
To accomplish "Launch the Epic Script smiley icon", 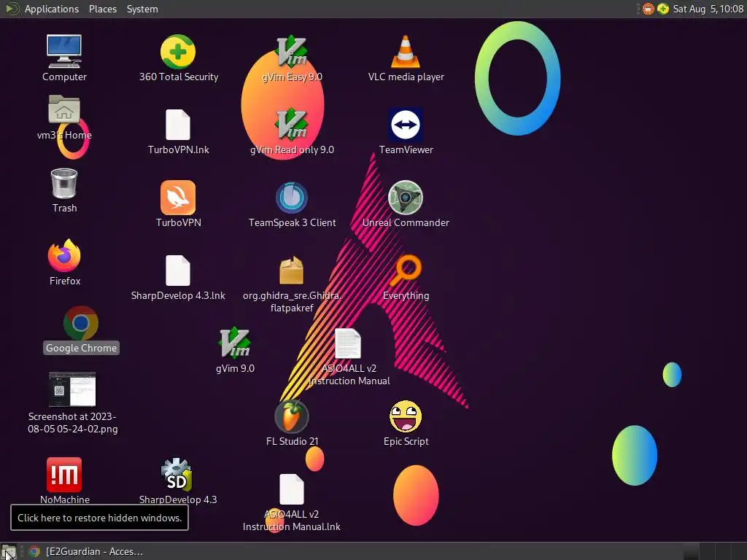I will pyautogui.click(x=406, y=416).
